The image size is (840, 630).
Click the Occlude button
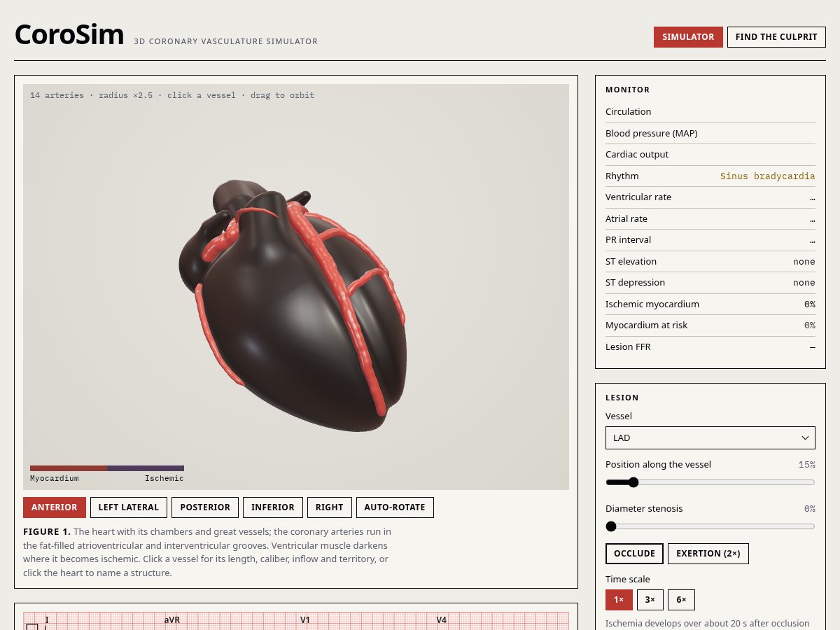[x=634, y=553]
